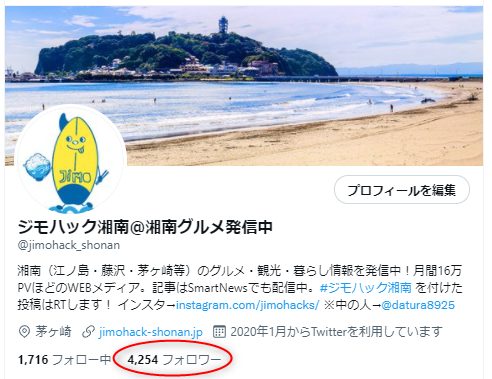This screenshot has width=492, height=379.
Task: Click the location pin icon
Action: point(24,332)
